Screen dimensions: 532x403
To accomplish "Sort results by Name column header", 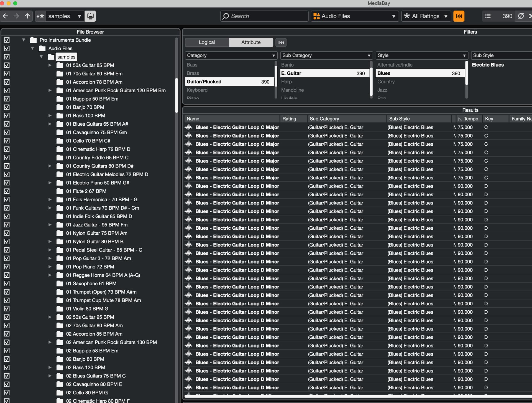I will (232, 119).
